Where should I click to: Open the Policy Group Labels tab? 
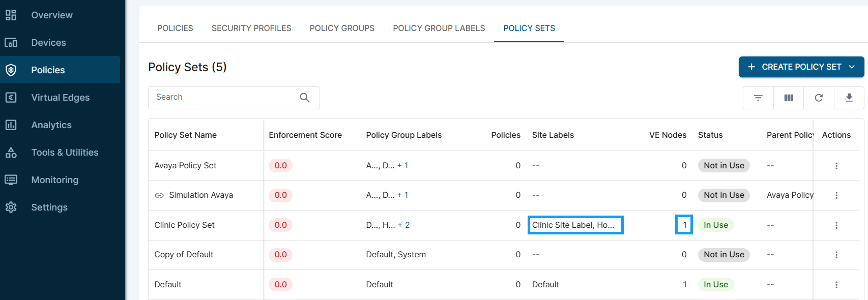point(439,28)
